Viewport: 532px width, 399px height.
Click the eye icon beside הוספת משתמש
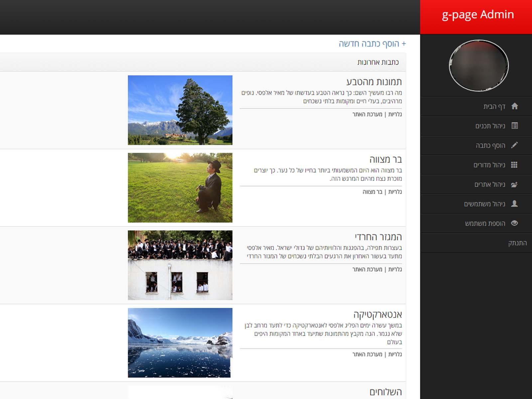pyautogui.click(x=514, y=223)
